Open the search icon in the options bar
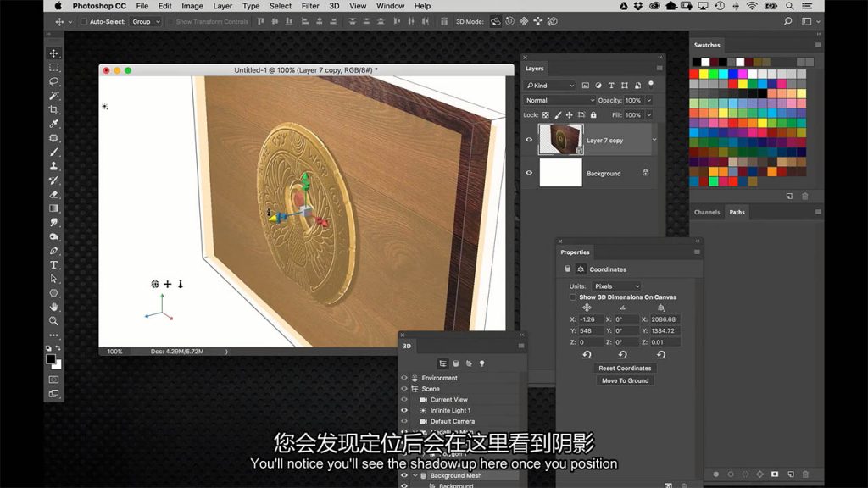The width and height of the screenshot is (868, 488). 787,21
